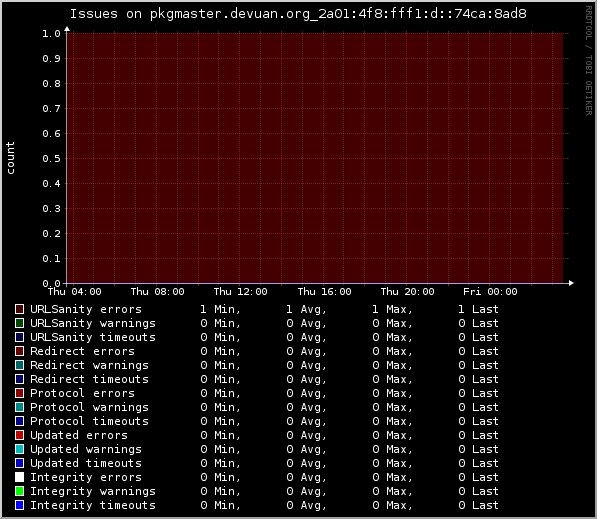Click the 0.5 value on count axis
This screenshot has width=597, height=519.
click(x=51, y=158)
